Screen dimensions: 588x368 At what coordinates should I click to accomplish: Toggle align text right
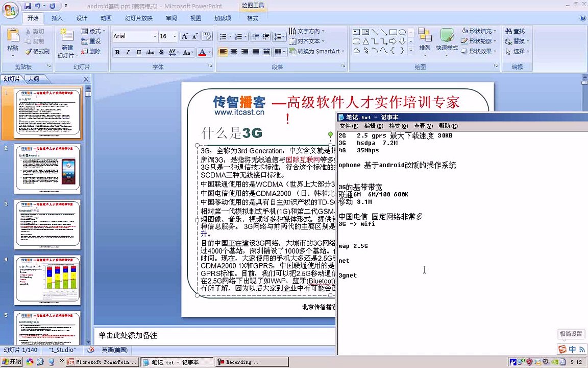coord(244,52)
